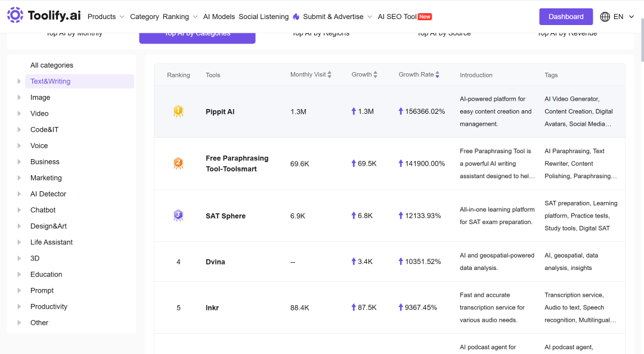Select Design&Art category
The height and width of the screenshot is (354, 644).
pos(48,226)
